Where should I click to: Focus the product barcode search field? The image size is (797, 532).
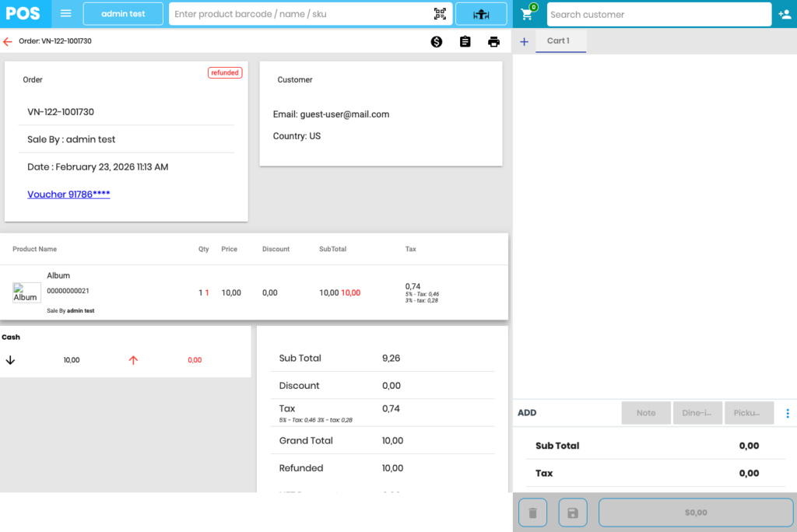pos(300,14)
